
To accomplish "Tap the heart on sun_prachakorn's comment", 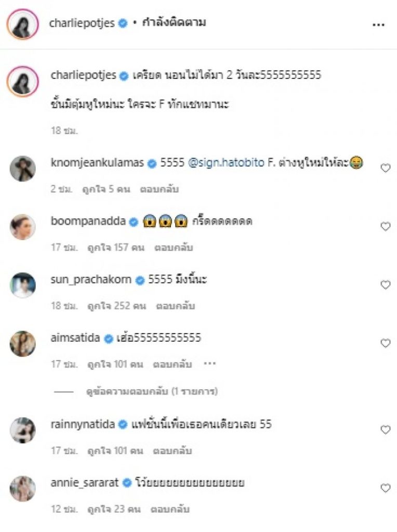I will coord(386,285).
